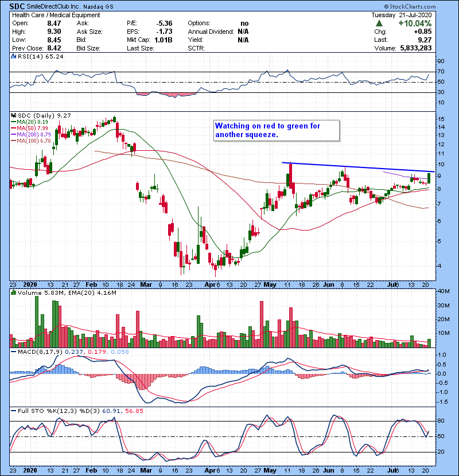This screenshot has height=476, width=459.
Task: Click the +10.04% percent change
Action: 415,24
